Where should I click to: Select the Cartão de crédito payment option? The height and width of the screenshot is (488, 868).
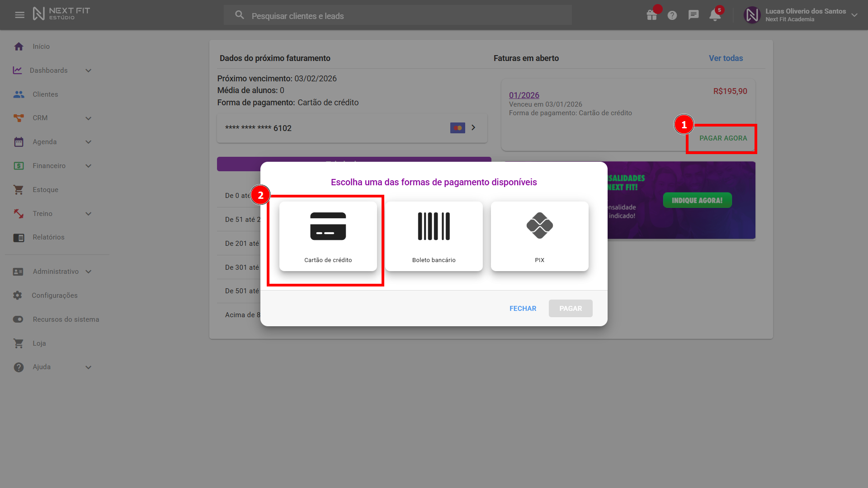pos(328,236)
